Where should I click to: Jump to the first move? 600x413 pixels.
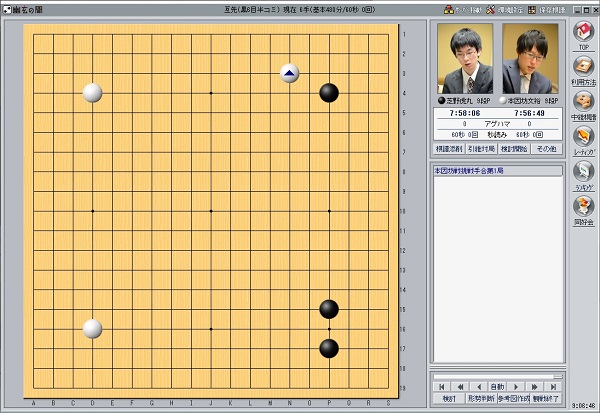[x=441, y=385]
